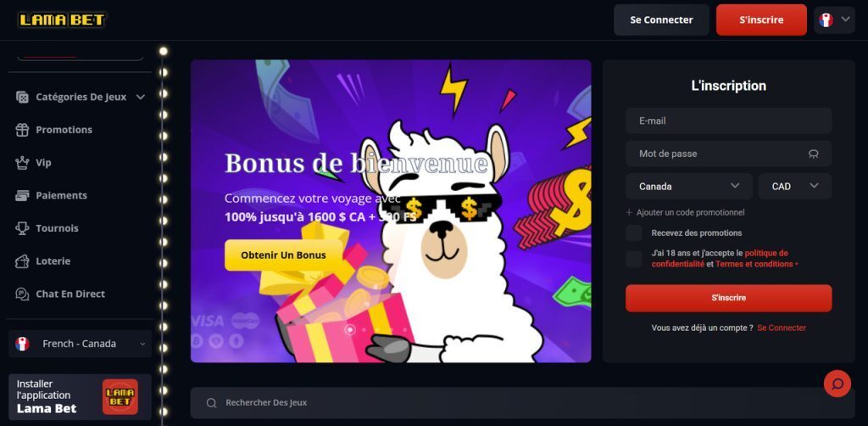Screen dimensions: 868x426
Task: Select the first banner carousel dot
Action: (350, 329)
